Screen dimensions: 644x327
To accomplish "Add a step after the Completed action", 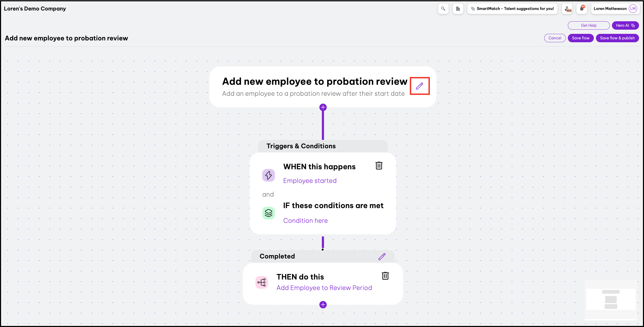I will click(323, 305).
